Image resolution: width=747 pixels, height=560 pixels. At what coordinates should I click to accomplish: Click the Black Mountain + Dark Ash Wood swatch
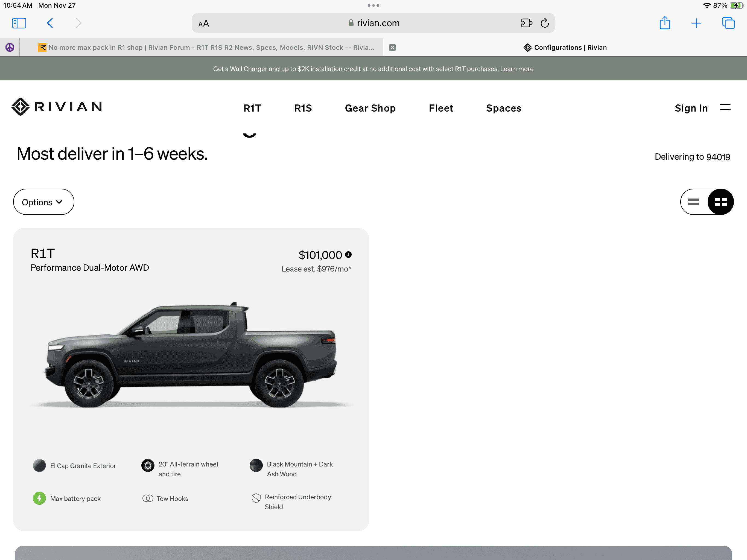[256, 465]
